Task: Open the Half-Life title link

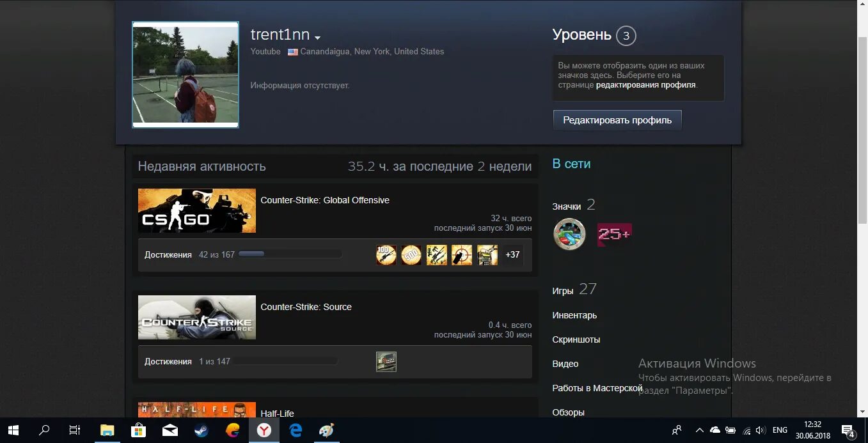Action: click(x=278, y=414)
